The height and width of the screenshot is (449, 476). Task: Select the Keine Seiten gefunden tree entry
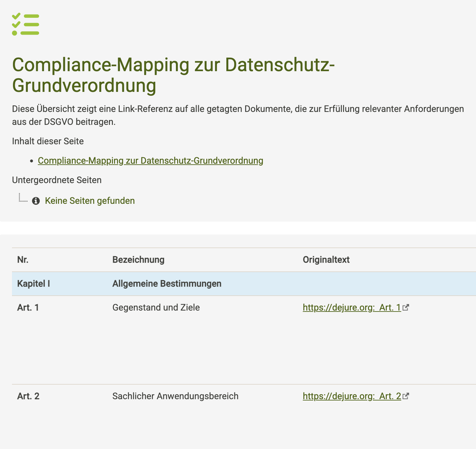[x=90, y=201]
